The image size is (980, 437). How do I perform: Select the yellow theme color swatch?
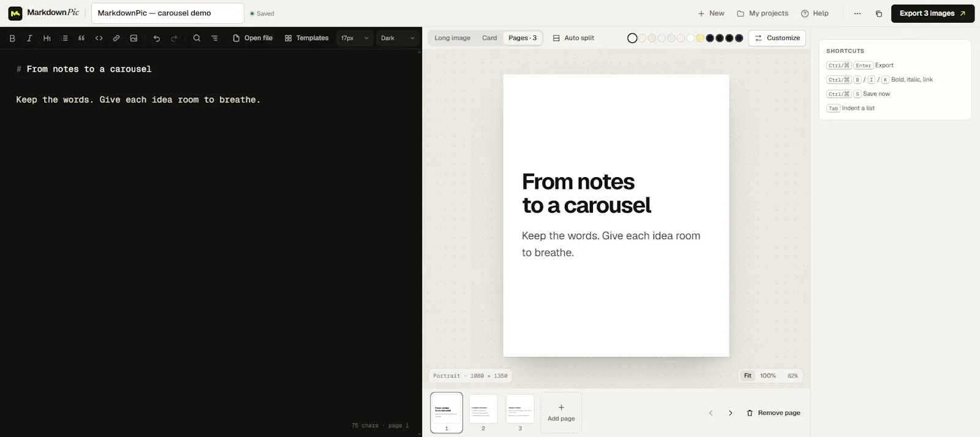click(700, 38)
